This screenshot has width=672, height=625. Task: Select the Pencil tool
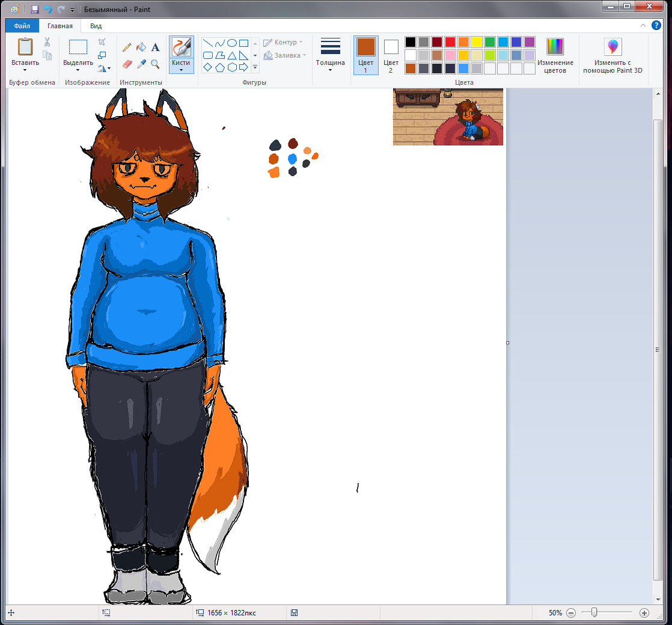click(127, 47)
